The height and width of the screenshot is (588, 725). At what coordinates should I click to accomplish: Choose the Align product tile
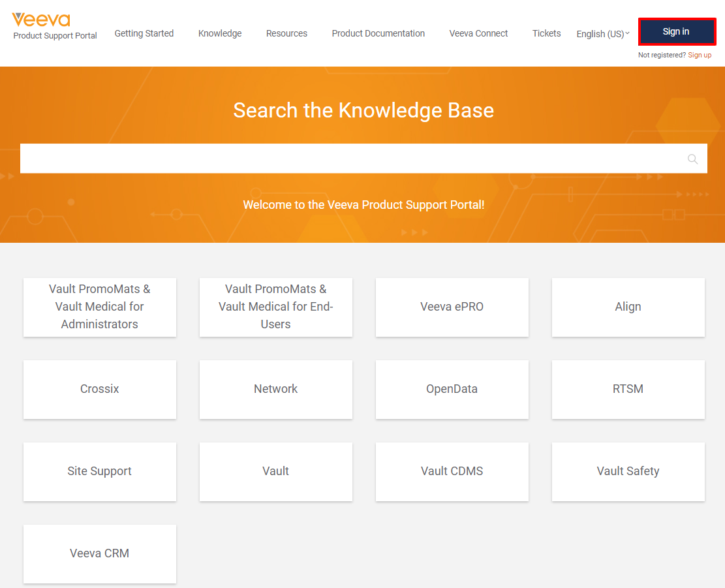tap(628, 307)
